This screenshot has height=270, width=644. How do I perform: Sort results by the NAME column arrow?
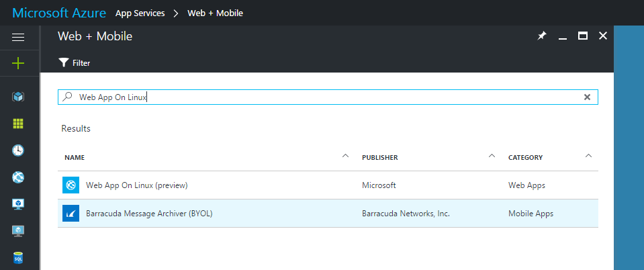(x=345, y=156)
